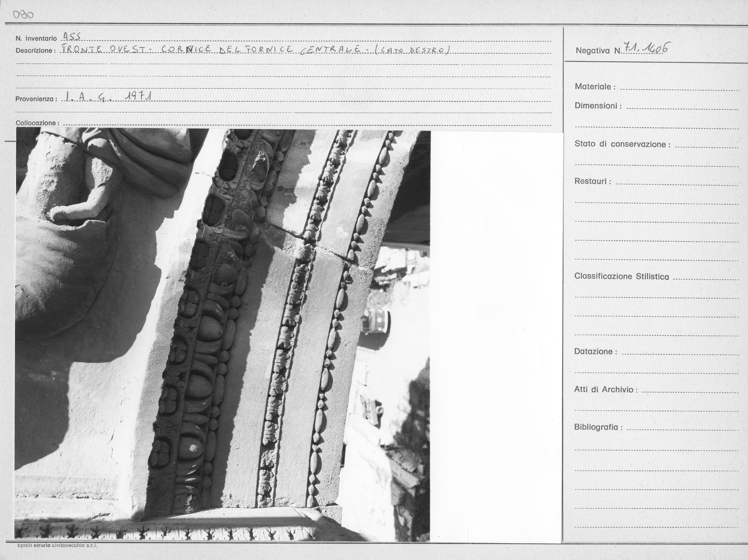Click the 'Negativa N.' label
The image size is (748, 560).
[598, 51]
